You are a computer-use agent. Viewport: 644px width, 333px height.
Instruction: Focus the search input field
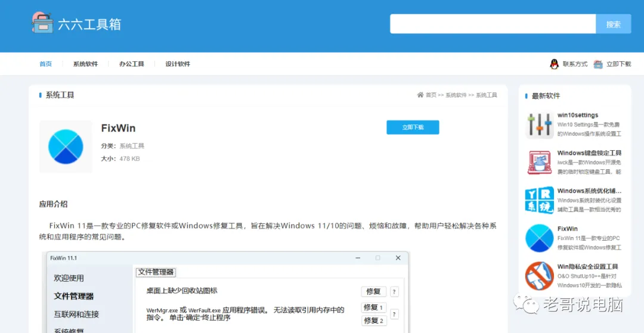[493, 24]
